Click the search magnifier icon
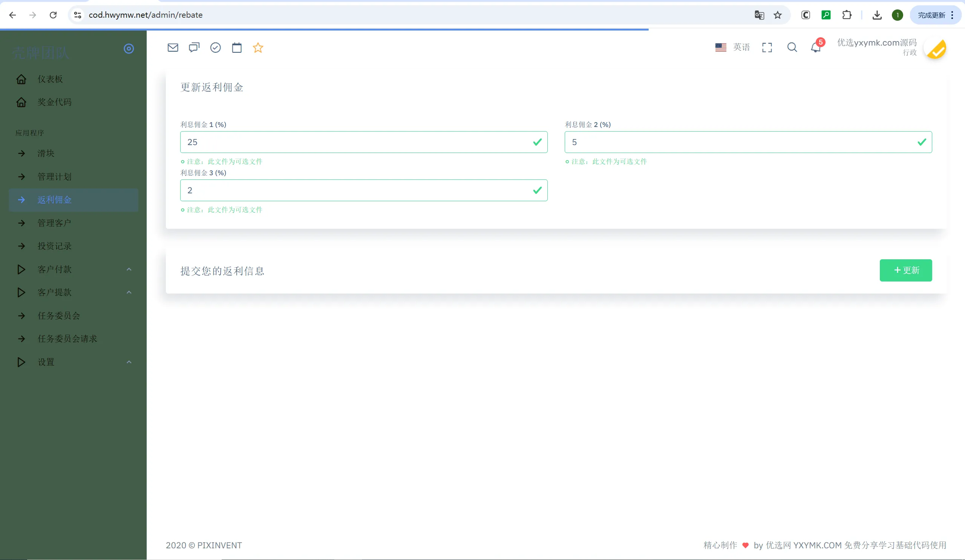The image size is (965, 560). (792, 47)
